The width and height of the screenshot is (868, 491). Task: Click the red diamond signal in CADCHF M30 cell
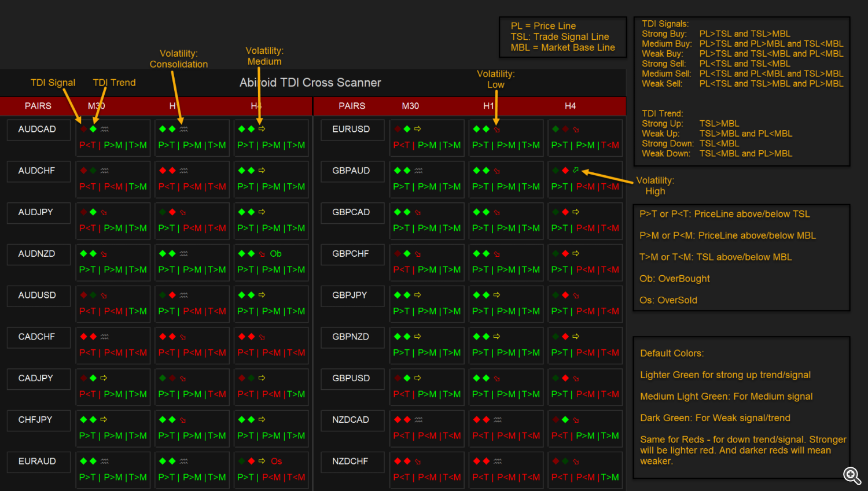[84, 337]
